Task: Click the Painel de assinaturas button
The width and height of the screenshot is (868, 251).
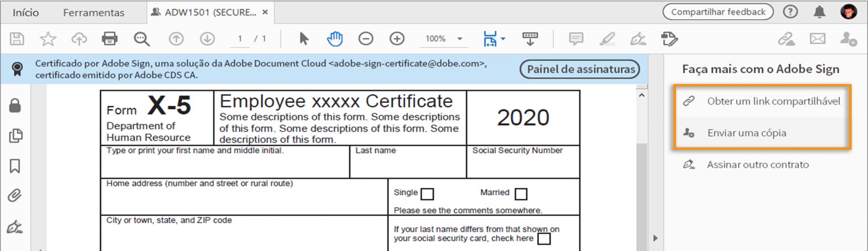Action: pyautogui.click(x=580, y=69)
